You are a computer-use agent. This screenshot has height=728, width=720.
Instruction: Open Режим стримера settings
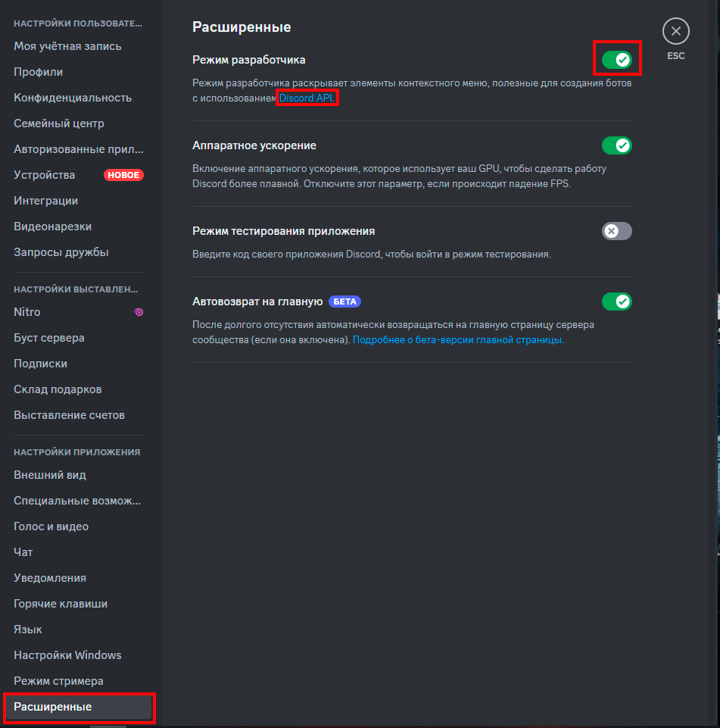[58, 681]
